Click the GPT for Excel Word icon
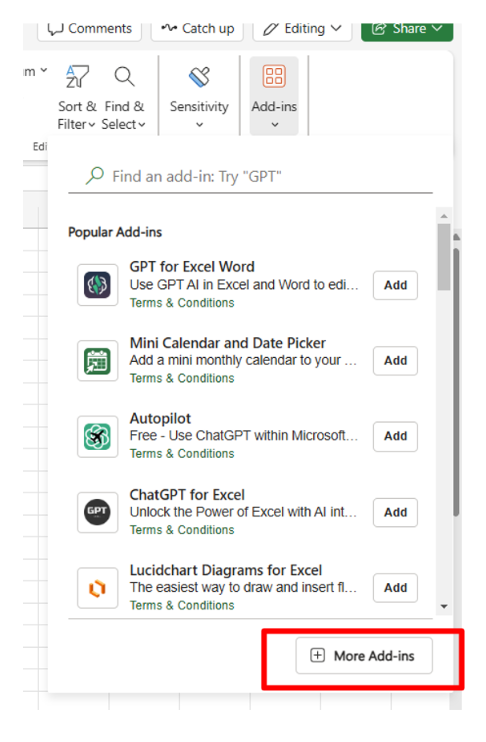Screen dimensions: 486x742 click(x=97, y=285)
